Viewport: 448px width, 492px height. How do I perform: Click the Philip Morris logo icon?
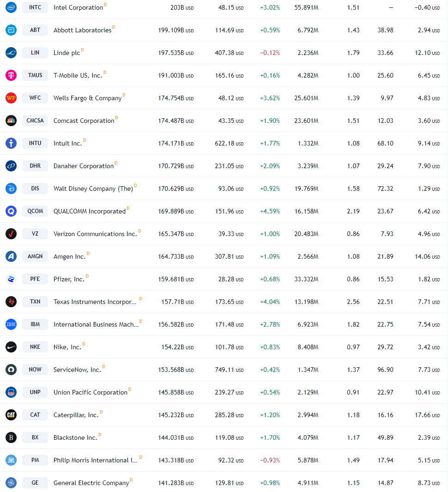coord(11,460)
